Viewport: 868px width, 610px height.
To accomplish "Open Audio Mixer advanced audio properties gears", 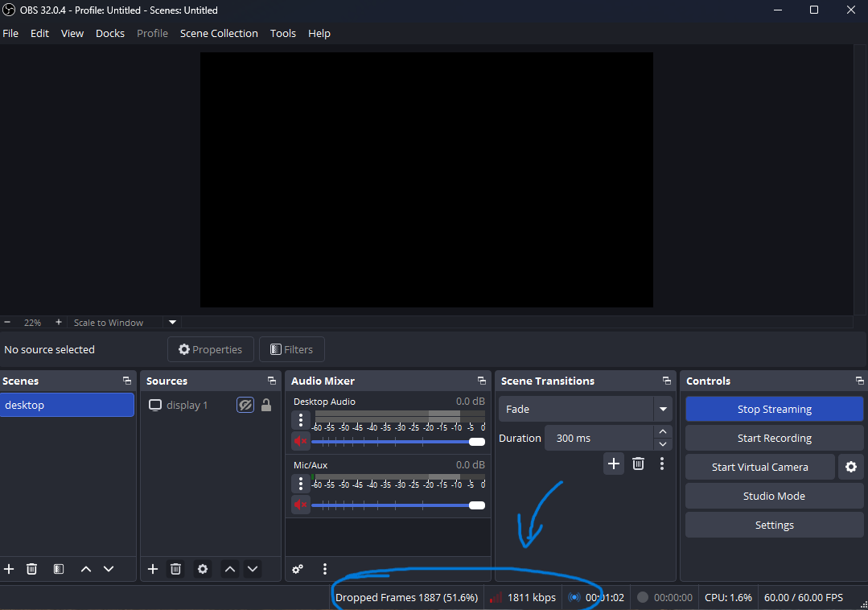I will [298, 569].
